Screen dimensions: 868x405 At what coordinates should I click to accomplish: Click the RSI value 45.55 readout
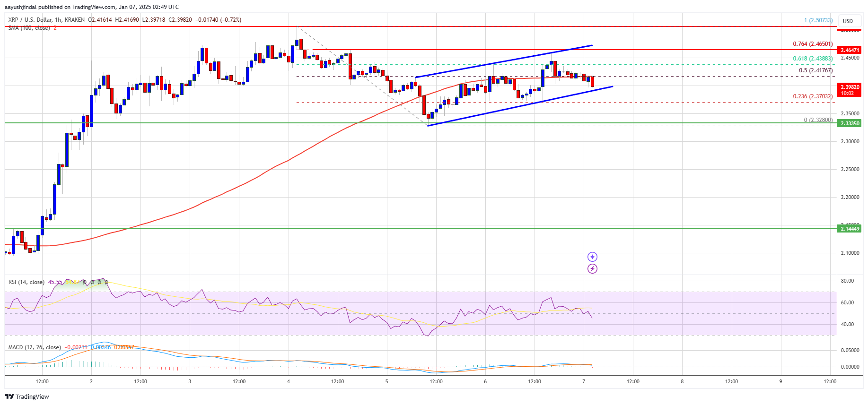pyautogui.click(x=55, y=282)
